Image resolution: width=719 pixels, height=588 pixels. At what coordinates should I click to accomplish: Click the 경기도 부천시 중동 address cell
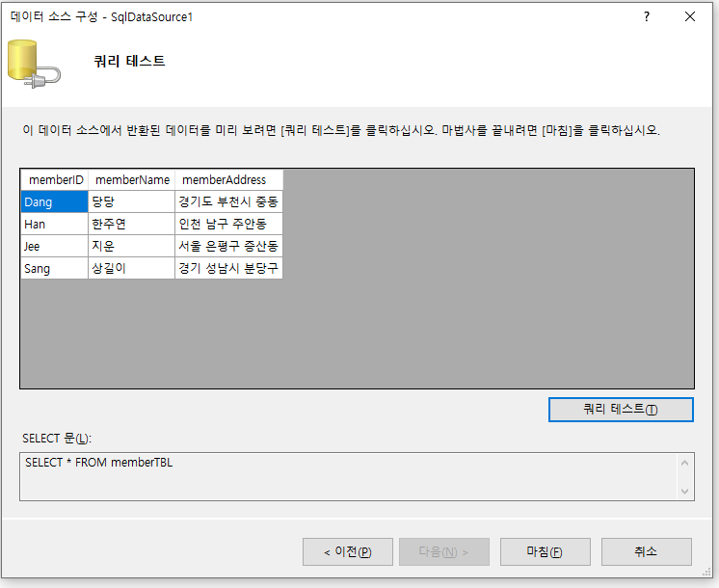[228, 201]
